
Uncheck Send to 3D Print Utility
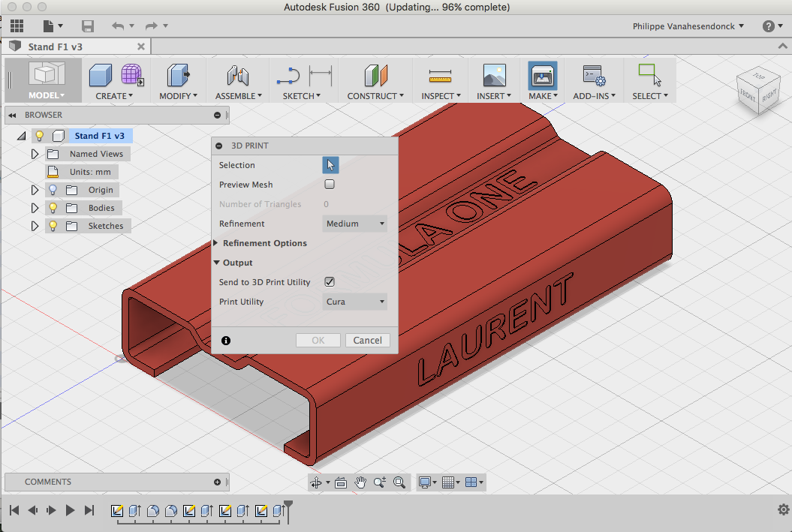(330, 282)
